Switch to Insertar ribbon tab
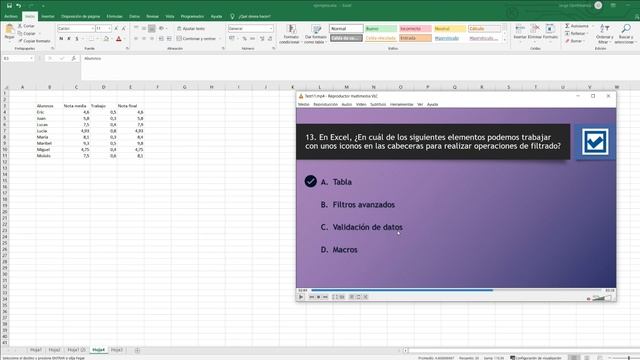This screenshot has height=360, width=640. pos(48,16)
